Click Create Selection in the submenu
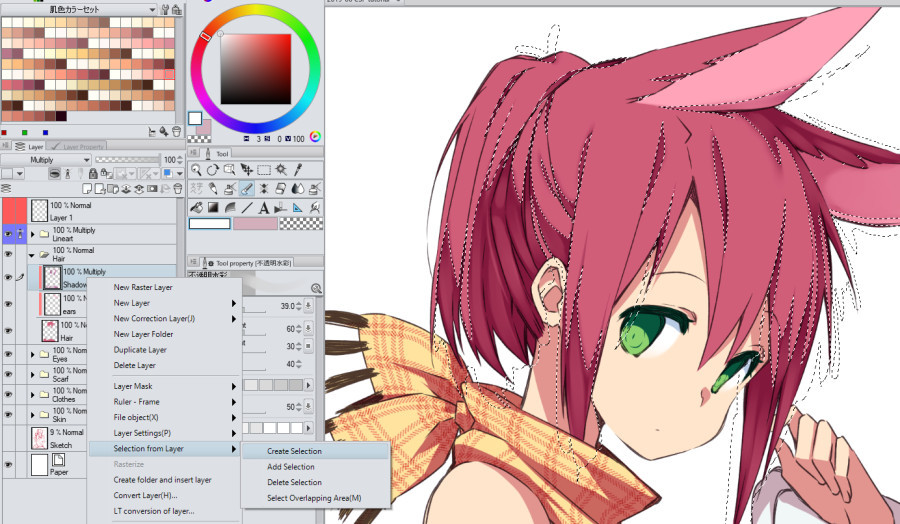This screenshot has width=900, height=524. (x=294, y=451)
